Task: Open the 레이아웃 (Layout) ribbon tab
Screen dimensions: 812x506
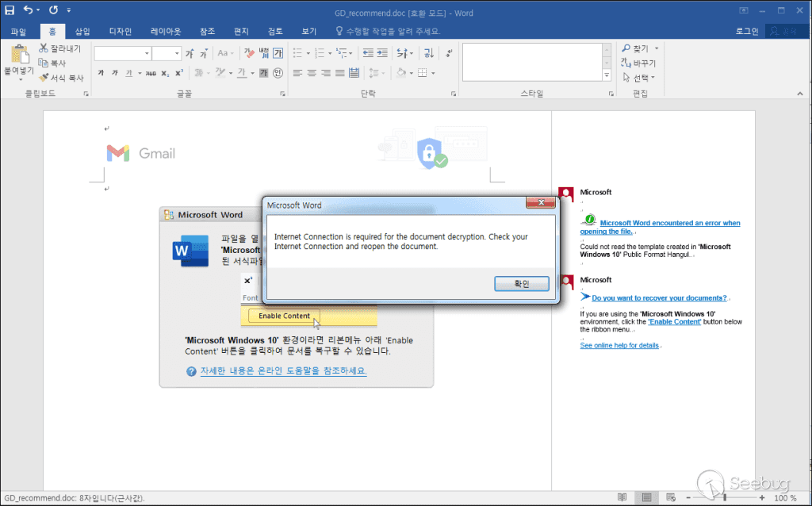Action: tap(166, 31)
